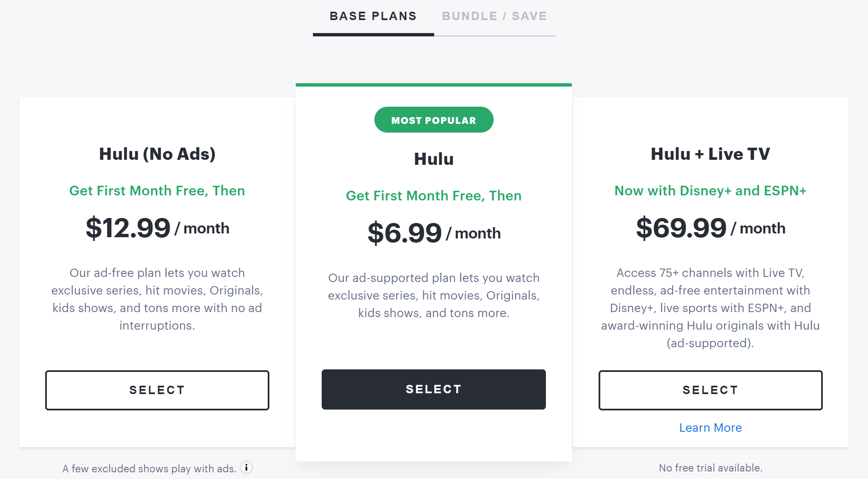Viewport: 868px width, 479px height.
Task: Open the Bundle / Save tab
Action: click(494, 16)
